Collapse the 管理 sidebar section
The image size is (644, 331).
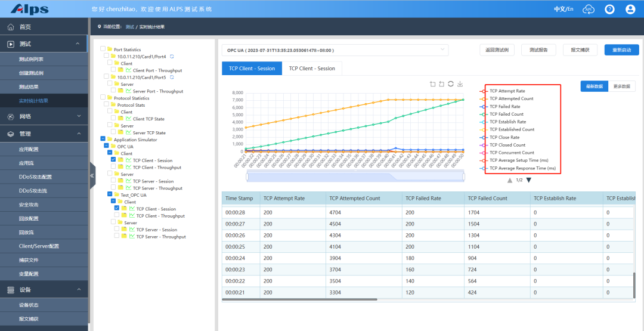coord(44,134)
